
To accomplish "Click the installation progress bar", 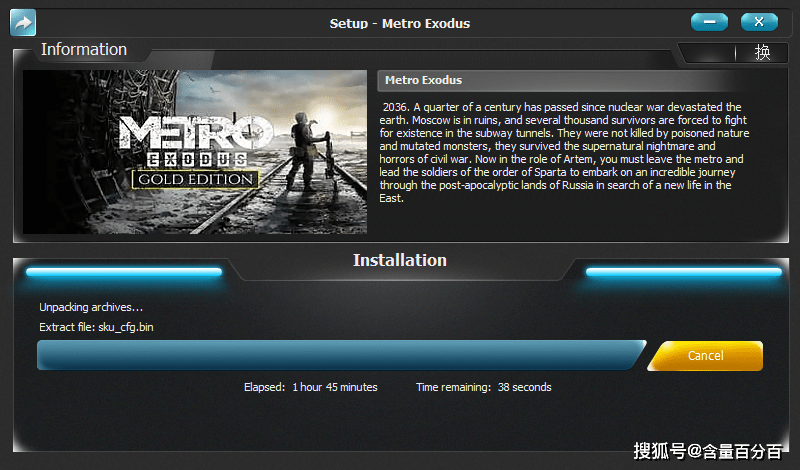I will (341, 355).
